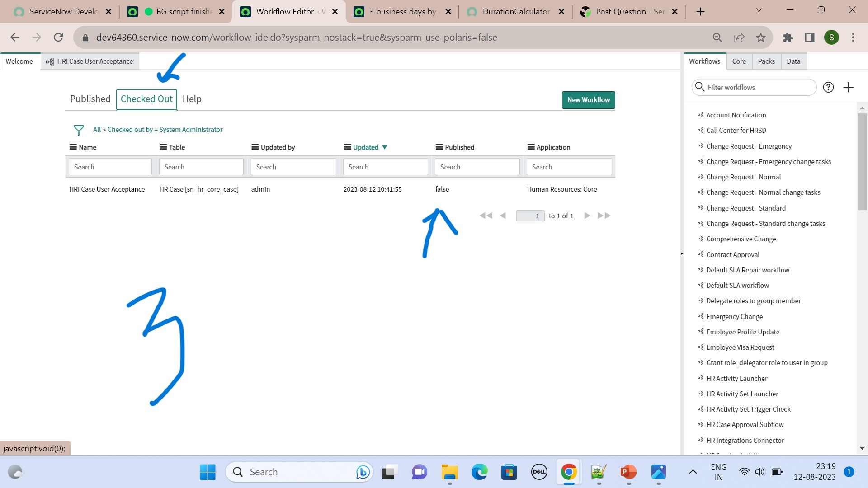Screen dimensions: 868x488
Task: Open PowerPoint from taskbar
Action: 628,472
